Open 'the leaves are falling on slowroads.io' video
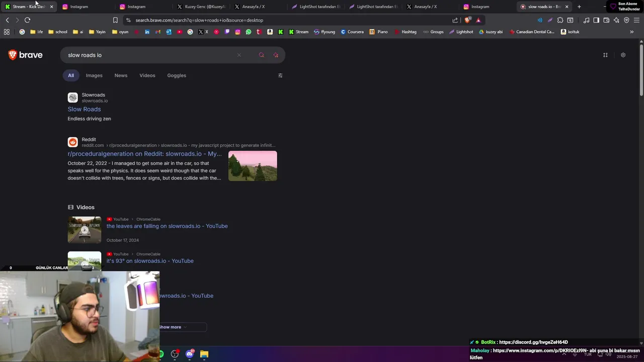The width and height of the screenshot is (644, 362). point(167,226)
